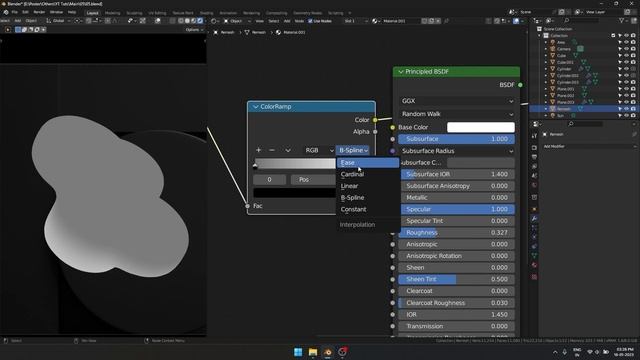Pick B-Spline from interpolation list

coord(368,198)
